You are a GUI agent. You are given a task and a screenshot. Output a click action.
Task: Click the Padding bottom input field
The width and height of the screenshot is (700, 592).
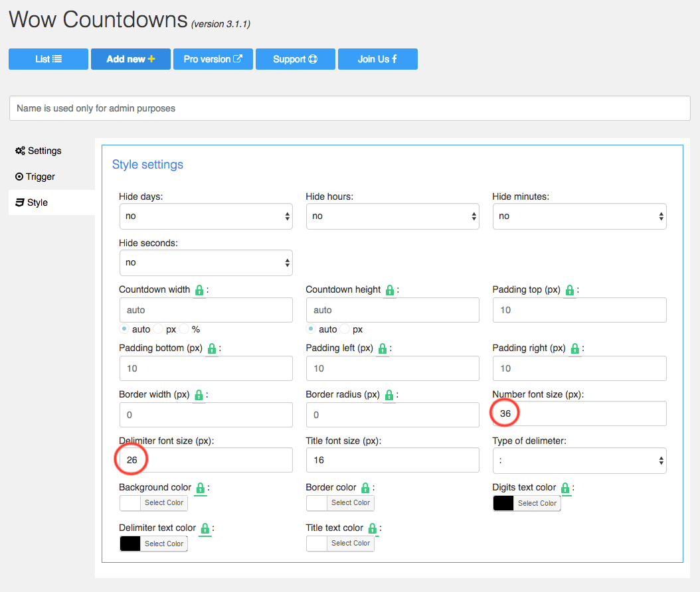pos(206,368)
